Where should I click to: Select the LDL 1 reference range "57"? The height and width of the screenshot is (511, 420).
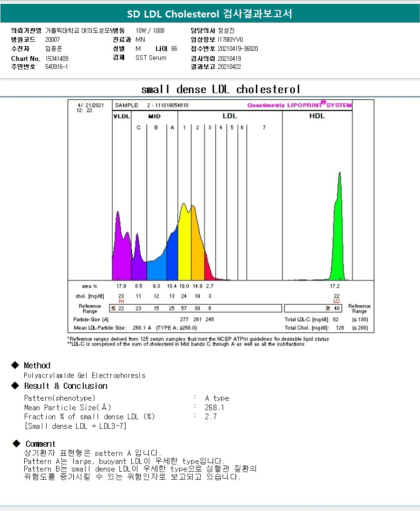pyautogui.click(x=184, y=308)
